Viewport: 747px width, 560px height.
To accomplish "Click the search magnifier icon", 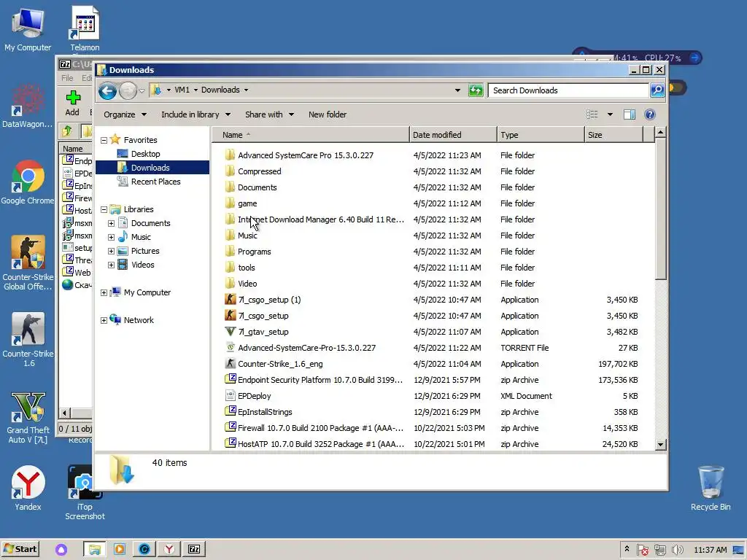I will [657, 90].
